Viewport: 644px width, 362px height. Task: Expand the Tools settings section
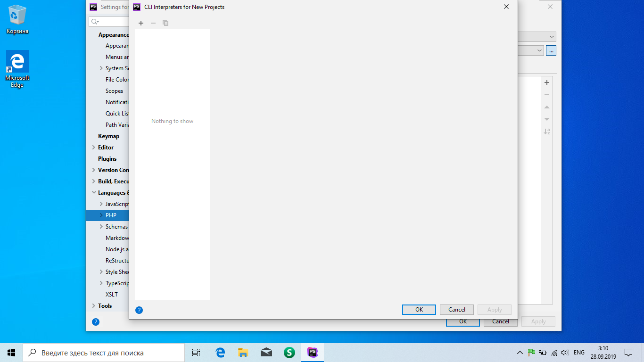94,306
